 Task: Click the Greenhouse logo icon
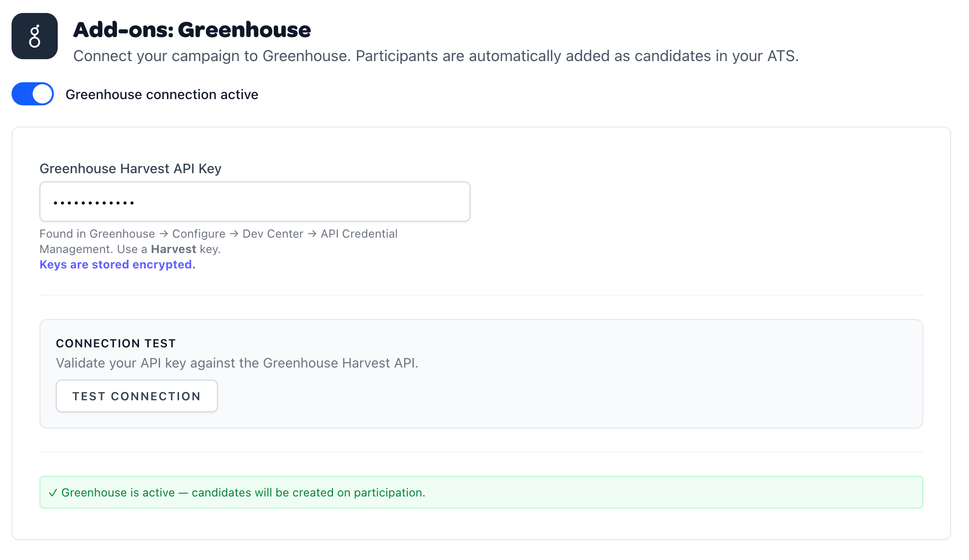35,36
